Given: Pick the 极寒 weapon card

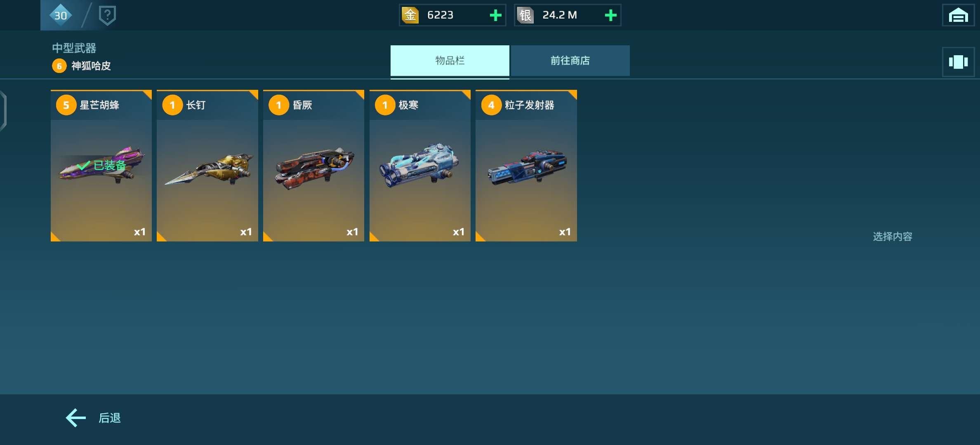Looking at the screenshot, I should [420, 166].
